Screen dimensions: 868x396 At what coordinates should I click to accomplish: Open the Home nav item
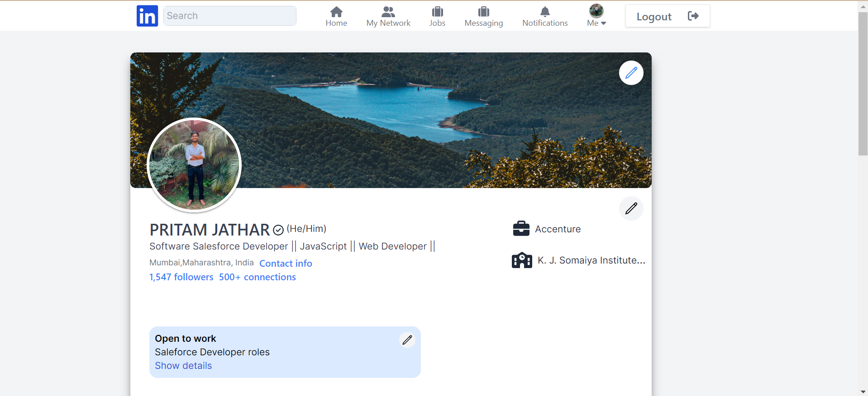(x=336, y=17)
